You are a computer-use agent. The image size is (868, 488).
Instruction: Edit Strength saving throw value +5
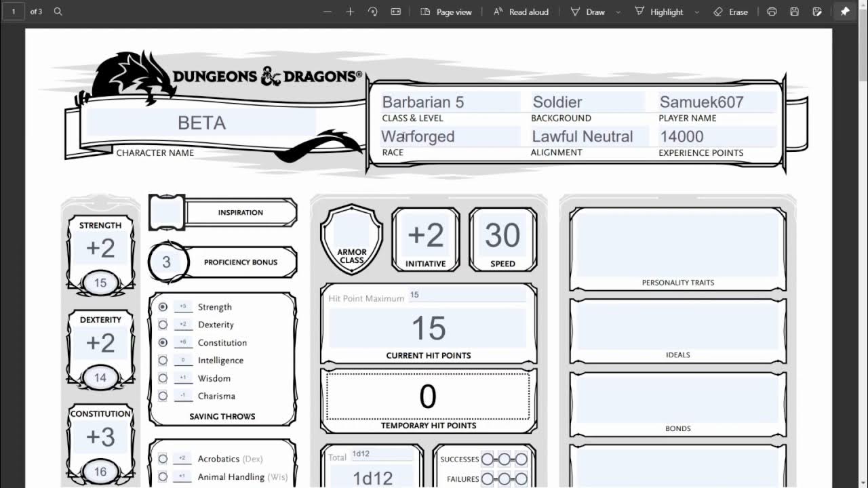(182, 306)
